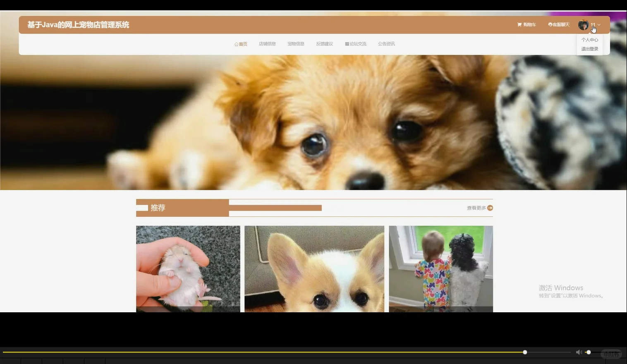Open the 宠物信息 nav tab

[x=296, y=44]
